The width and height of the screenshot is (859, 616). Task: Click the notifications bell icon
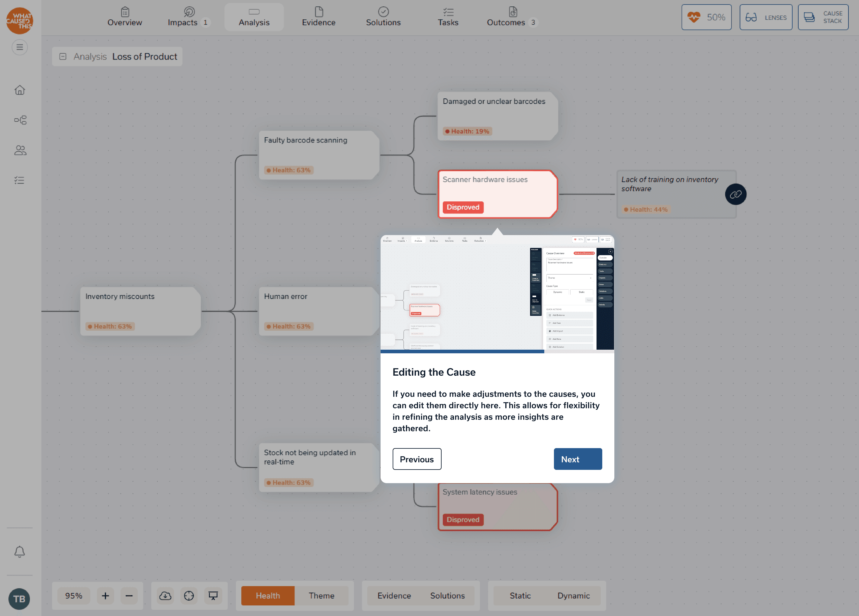[20, 552]
